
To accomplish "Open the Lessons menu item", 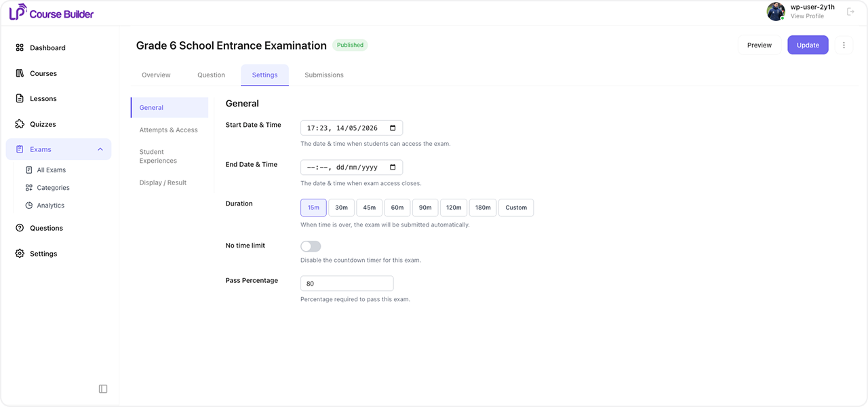I will (58, 98).
